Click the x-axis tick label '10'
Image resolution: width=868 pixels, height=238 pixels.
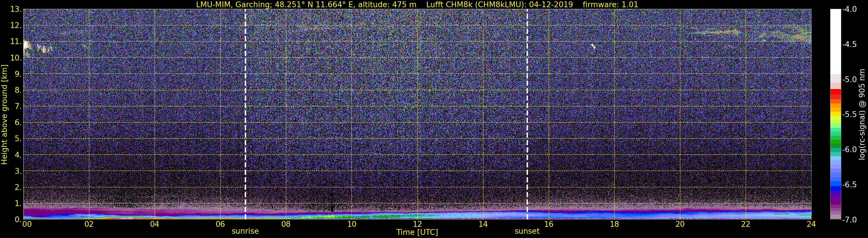tap(352, 224)
